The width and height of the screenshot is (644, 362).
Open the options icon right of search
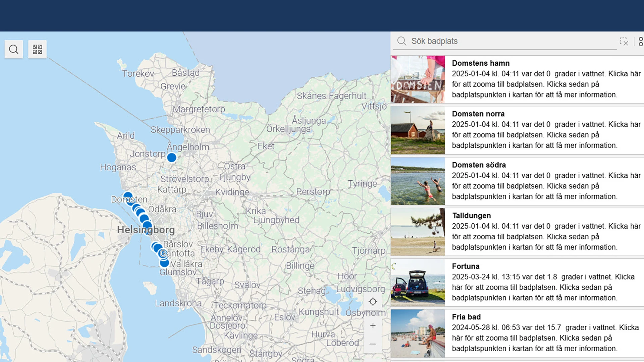point(641,41)
